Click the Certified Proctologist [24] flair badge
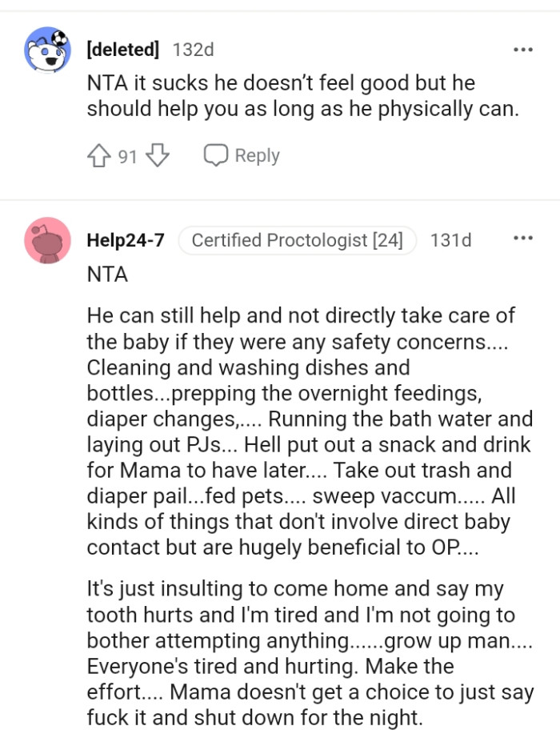Screen dimensions: 560x746 (x=297, y=239)
